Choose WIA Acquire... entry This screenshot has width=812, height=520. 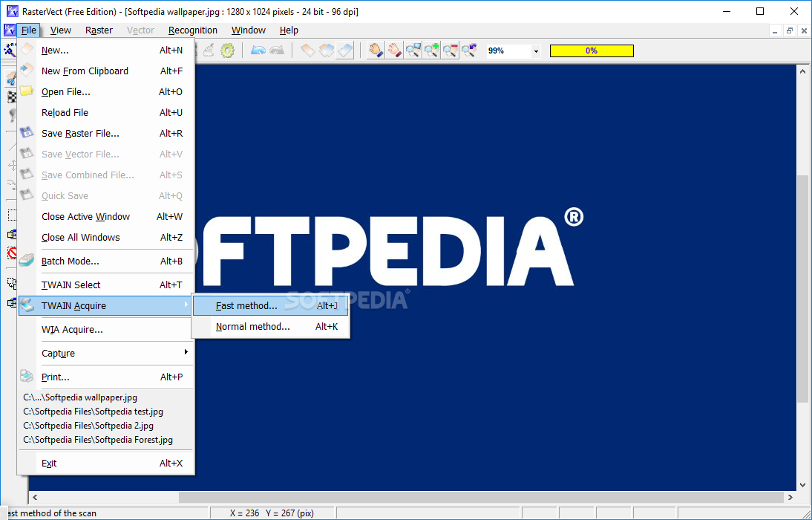point(105,329)
